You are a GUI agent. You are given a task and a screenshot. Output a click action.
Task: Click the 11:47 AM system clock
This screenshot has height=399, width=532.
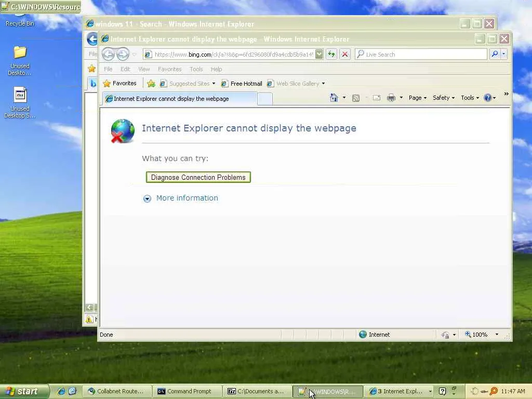[x=513, y=391]
